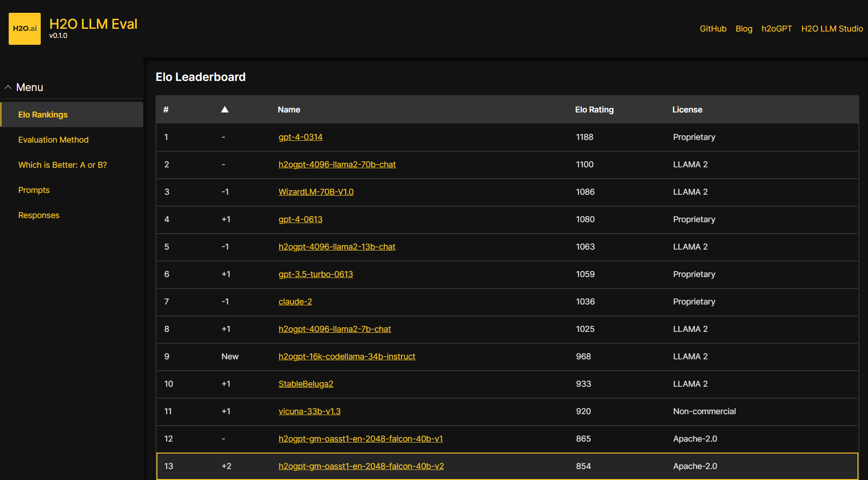
Task: Click Elo rating 1036 cell
Action: (585, 302)
